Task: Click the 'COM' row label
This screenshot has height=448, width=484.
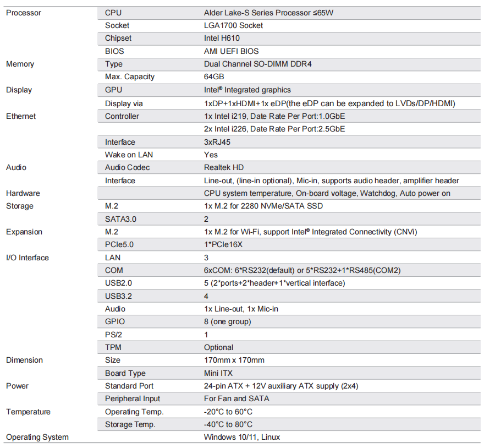Action: point(114,270)
